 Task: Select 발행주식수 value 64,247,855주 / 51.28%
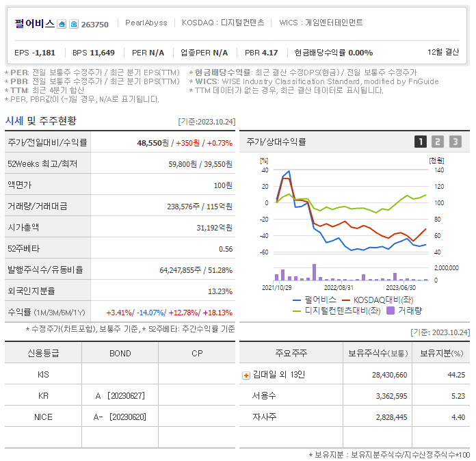(196, 270)
